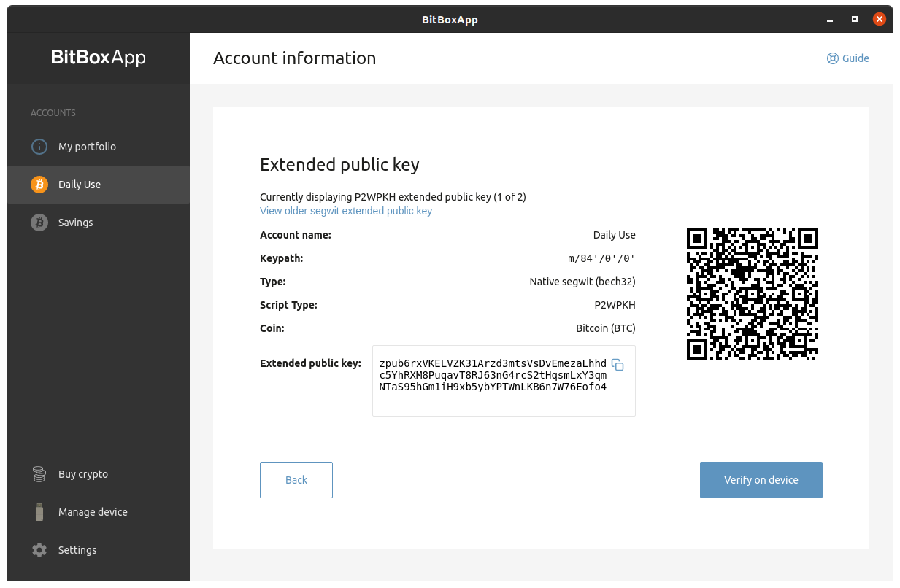900x588 pixels.
Task: Open the Buy crypto section
Action: click(99, 474)
